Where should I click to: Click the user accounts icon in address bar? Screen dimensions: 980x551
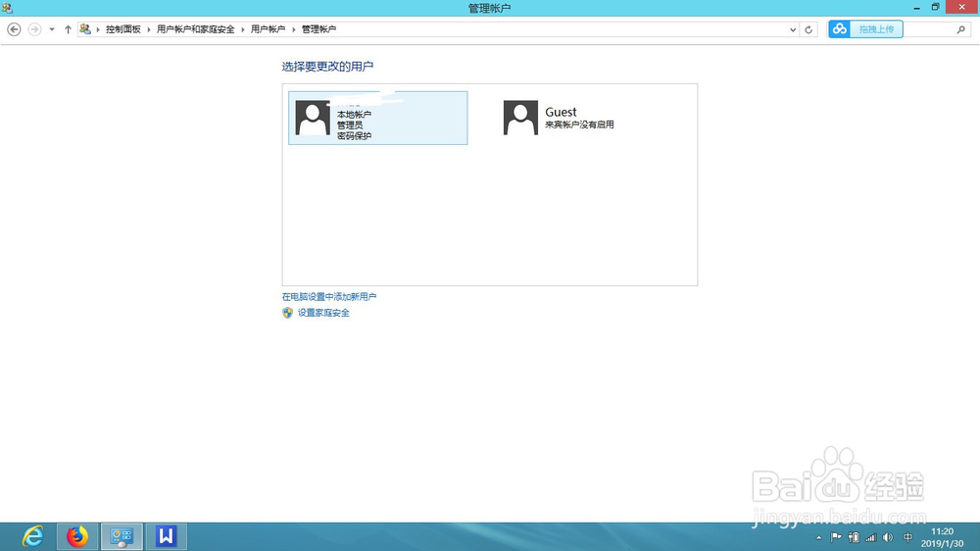[85, 29]
